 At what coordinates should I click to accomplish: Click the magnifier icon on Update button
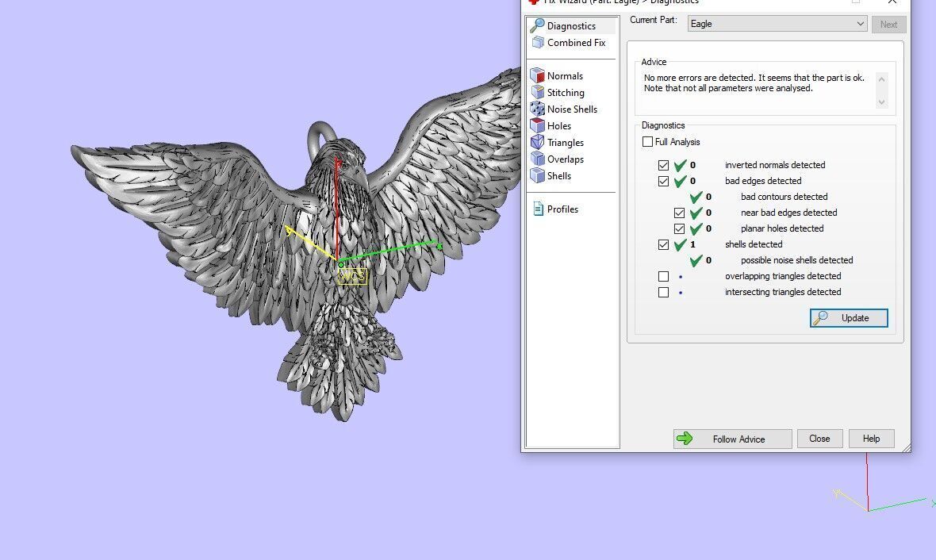click(821, 317)
